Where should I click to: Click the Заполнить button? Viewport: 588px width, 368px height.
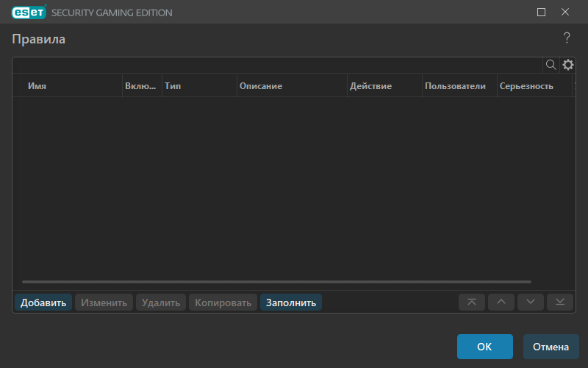click(x=291, y=302)
